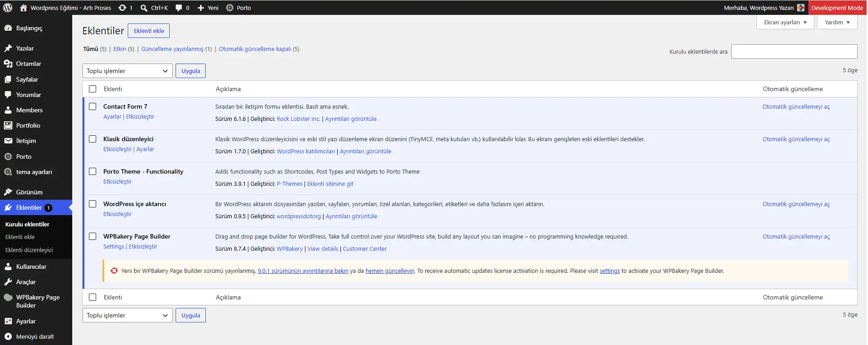Click the WPBakery Page Builder sidebar icon
868x345 pixels.
coord(8,297)
